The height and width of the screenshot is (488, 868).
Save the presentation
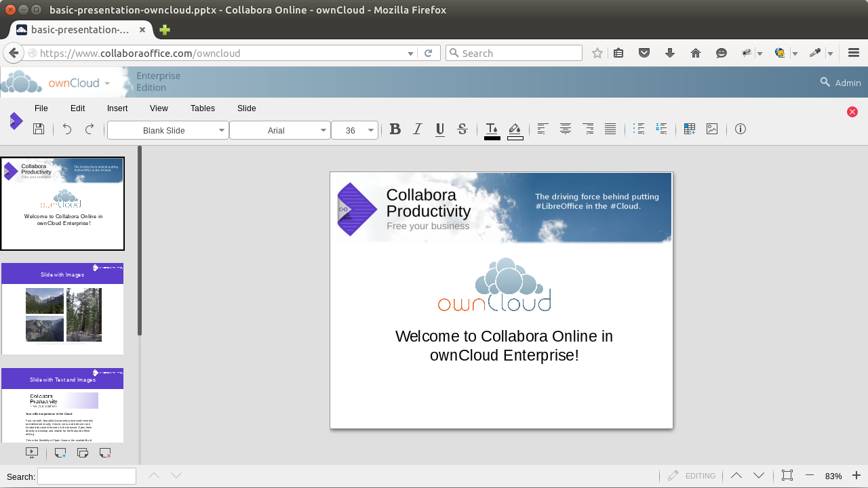(39, 129)
